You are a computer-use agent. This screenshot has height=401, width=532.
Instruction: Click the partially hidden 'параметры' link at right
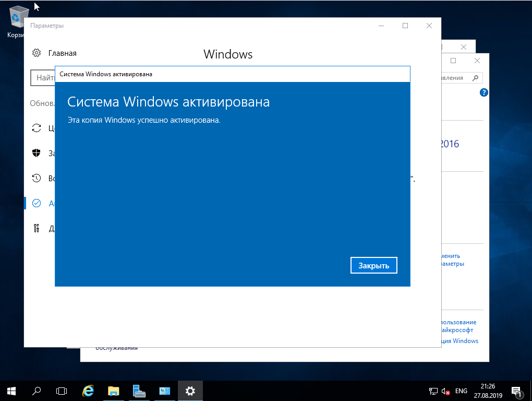click(452, 264)
